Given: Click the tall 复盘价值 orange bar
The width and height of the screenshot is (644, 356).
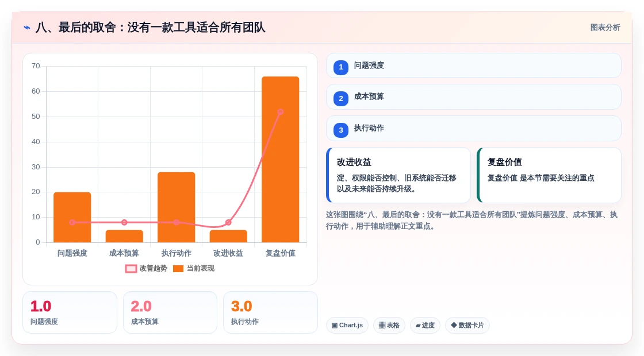Looking at the screenshot, I should pyautogui.click(x=281, y=160).
